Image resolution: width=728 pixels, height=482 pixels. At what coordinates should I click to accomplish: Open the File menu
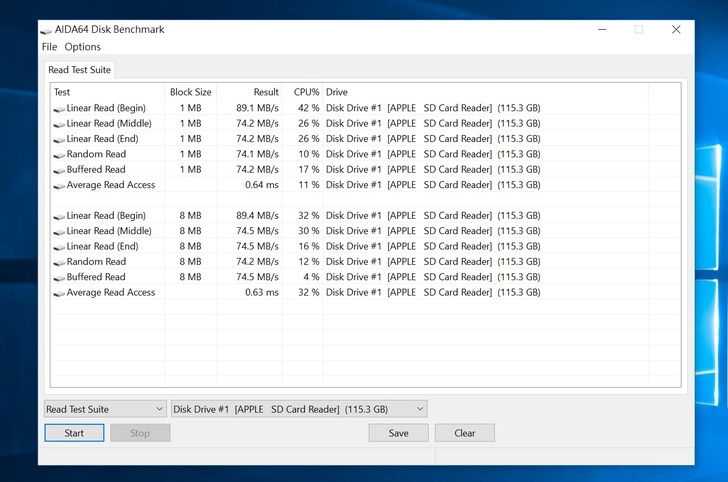point(49,47)
